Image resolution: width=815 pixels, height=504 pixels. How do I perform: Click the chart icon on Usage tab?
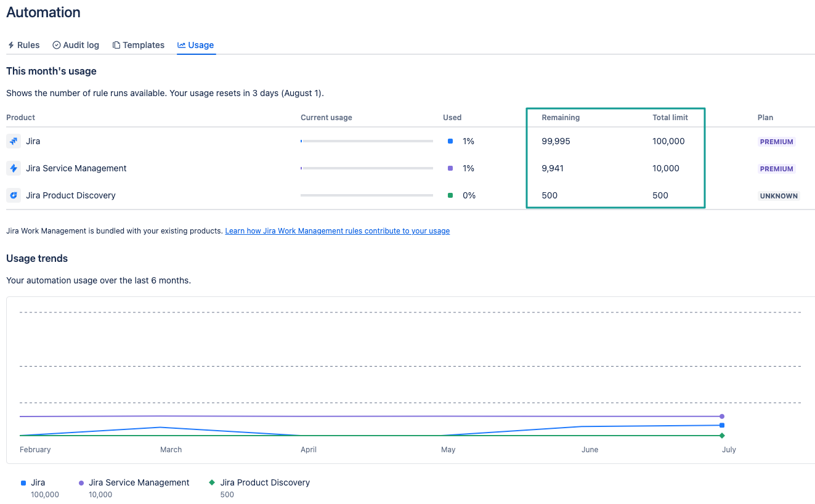pos(181,45)
